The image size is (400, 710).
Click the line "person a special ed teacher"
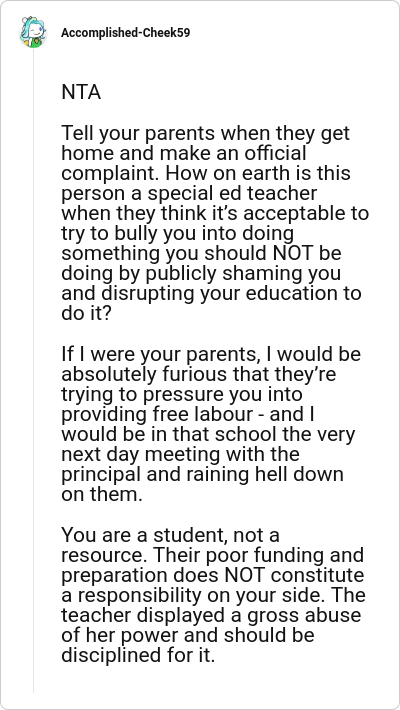tap(189, 193)
